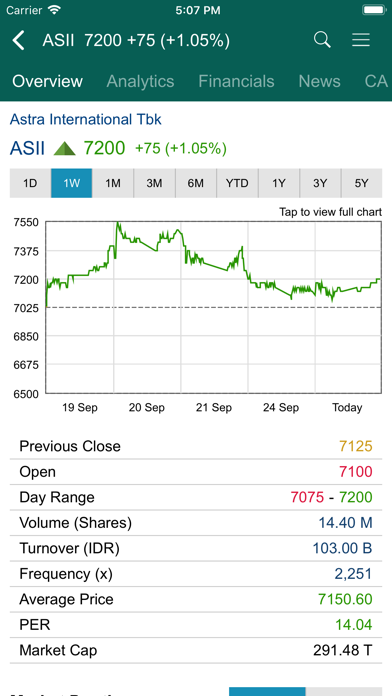Tap the back arrow icon
The height and width of the screenshot is (696, 392).
click(x=19, y=40)
